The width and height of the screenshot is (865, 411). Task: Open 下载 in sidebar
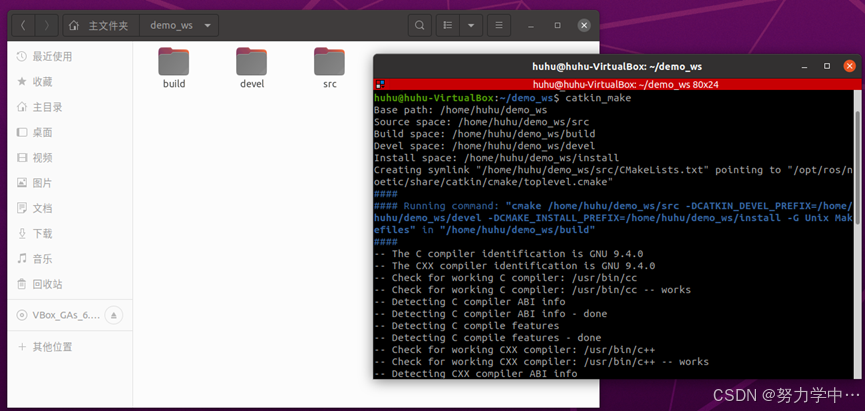[70, 233]
